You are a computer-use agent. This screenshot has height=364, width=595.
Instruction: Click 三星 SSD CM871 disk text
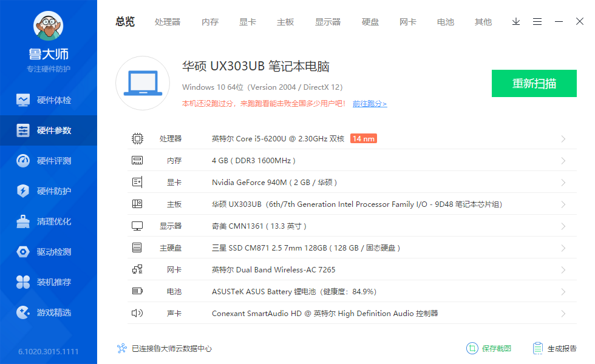pos(306,248)
